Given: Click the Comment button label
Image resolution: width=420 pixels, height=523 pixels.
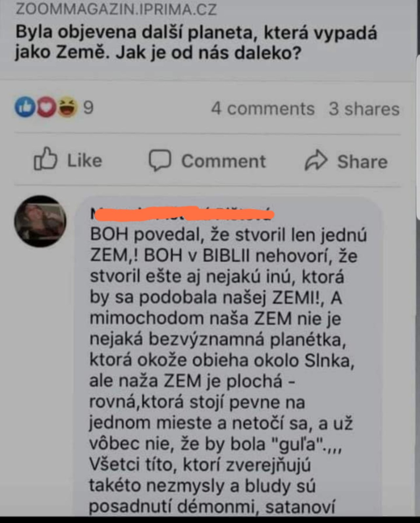Looking at the screenshot, I should 224,161.
